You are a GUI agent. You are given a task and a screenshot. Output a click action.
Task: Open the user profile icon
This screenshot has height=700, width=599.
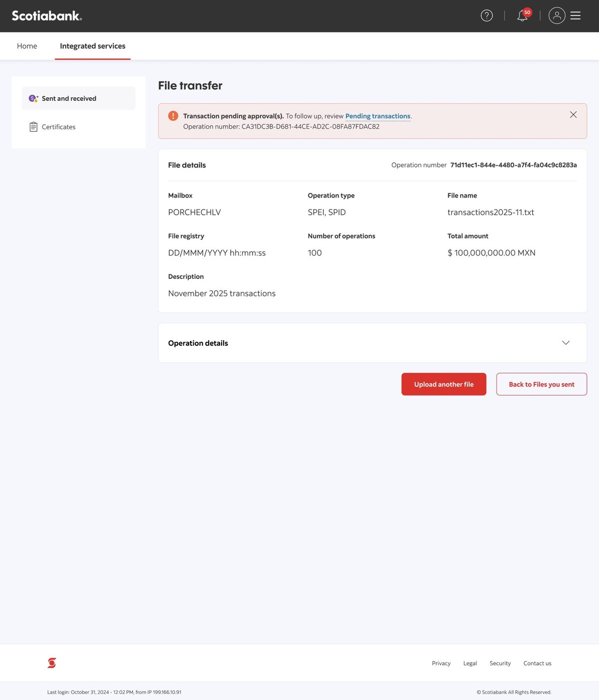pyautogui.click(x=557, y=15)
